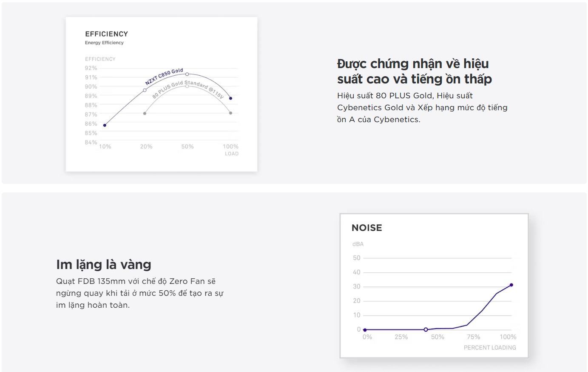Image resolution: width=588 pixels, height=372 pixels.
Task: Click the gray 80 PLUS Gold point at 100% load
Action: 231,113
